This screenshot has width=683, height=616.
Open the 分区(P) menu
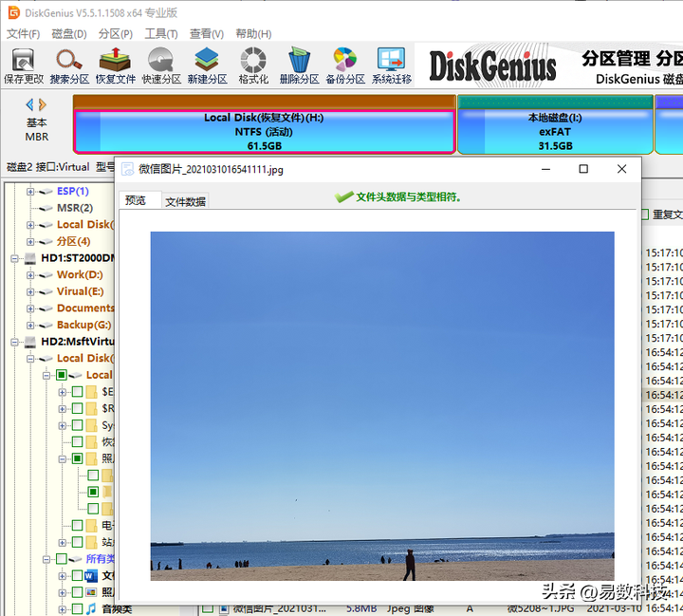(x=115, y=34)
